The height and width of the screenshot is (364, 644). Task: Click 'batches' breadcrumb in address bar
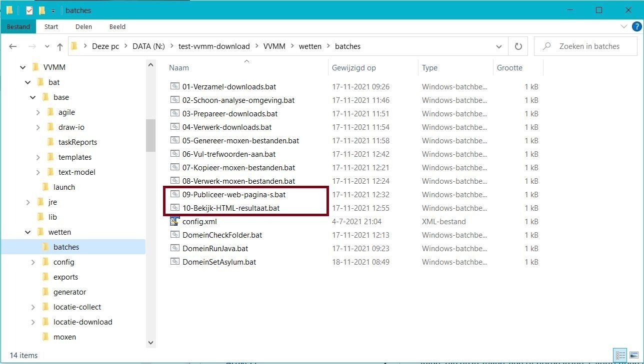click(347, 46)
